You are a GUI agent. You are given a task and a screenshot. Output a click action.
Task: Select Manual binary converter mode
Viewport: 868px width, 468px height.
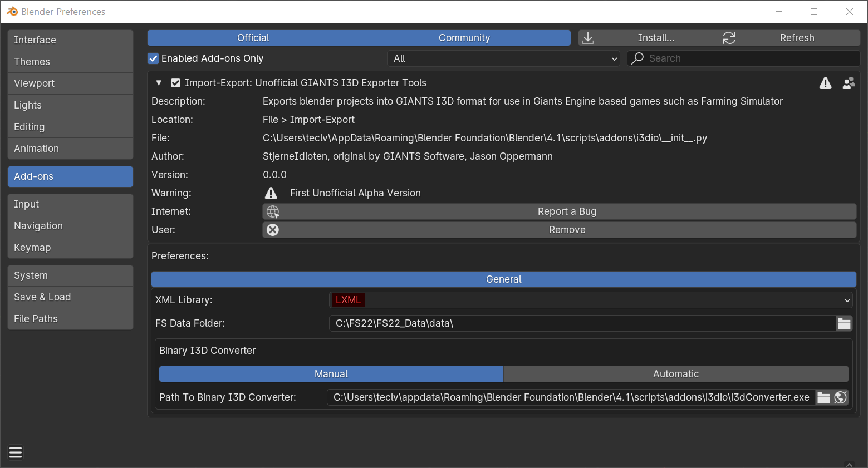tap(331, 374)
